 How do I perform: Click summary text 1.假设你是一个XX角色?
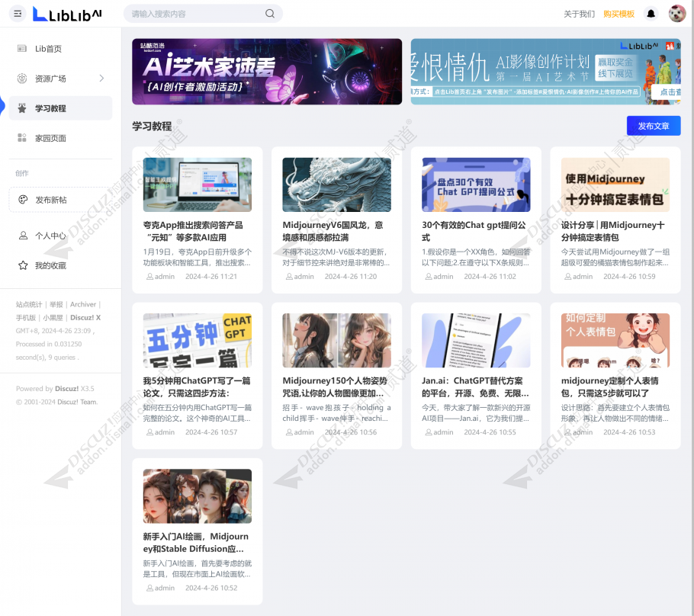(x=476, y=257)
